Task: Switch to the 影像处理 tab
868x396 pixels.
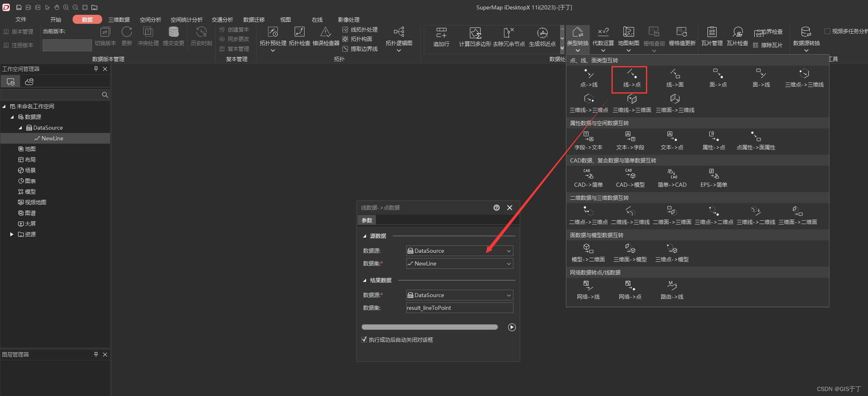Action: 349,19
